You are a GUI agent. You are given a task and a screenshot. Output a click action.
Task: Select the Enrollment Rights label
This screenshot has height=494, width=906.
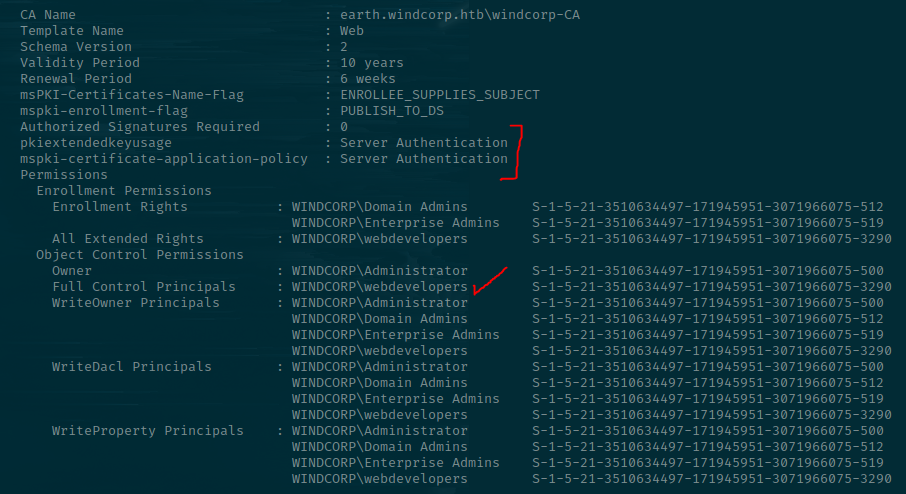pos(120,207)
